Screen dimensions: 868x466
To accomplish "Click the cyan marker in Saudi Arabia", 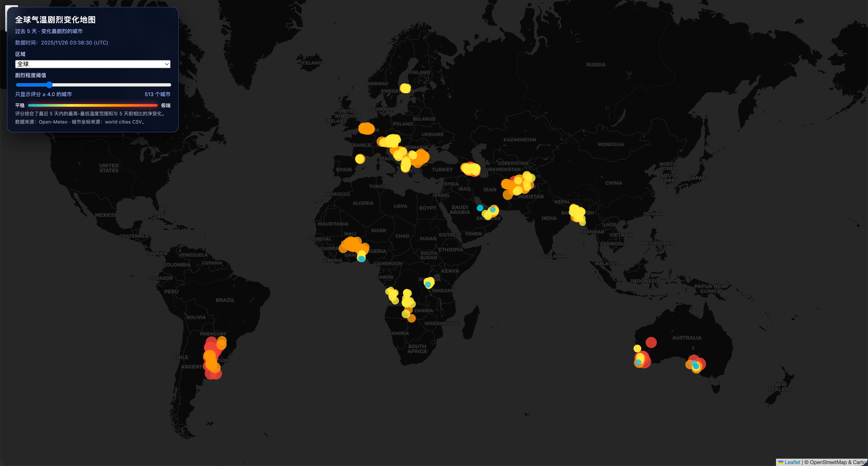I will tap(480, 208).
